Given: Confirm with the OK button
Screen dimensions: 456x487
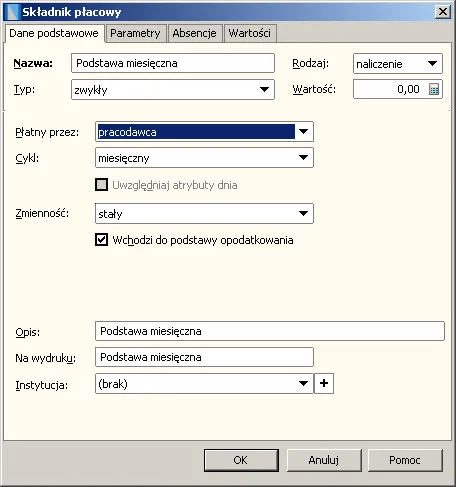Looking at the screenshot, I should pyautogui.click(x=241, y=460).
